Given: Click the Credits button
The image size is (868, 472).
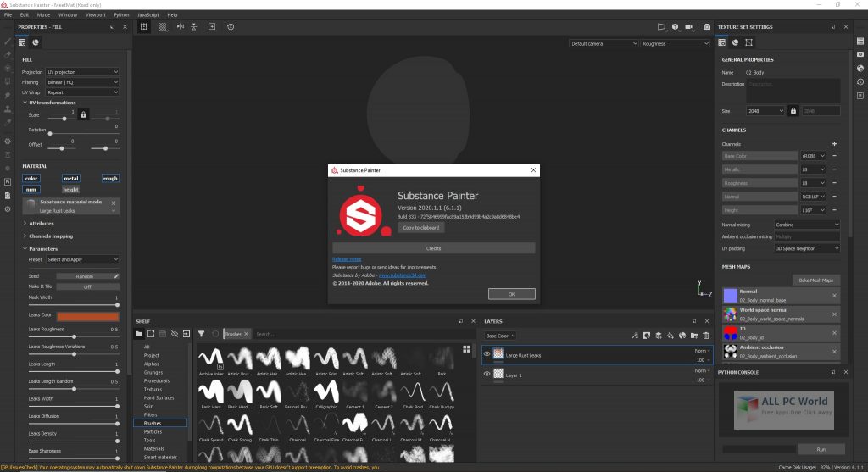Looking at the screenshot, I should click(x=433, y=248).
